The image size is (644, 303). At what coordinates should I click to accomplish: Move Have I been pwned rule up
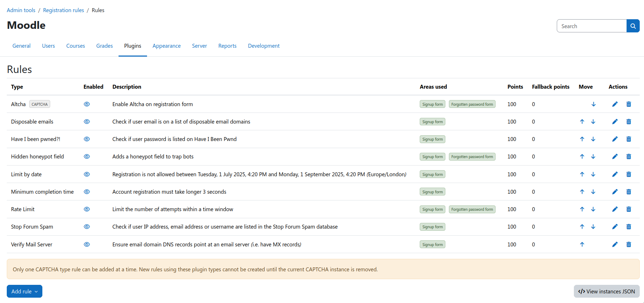(x=582, y=139)
